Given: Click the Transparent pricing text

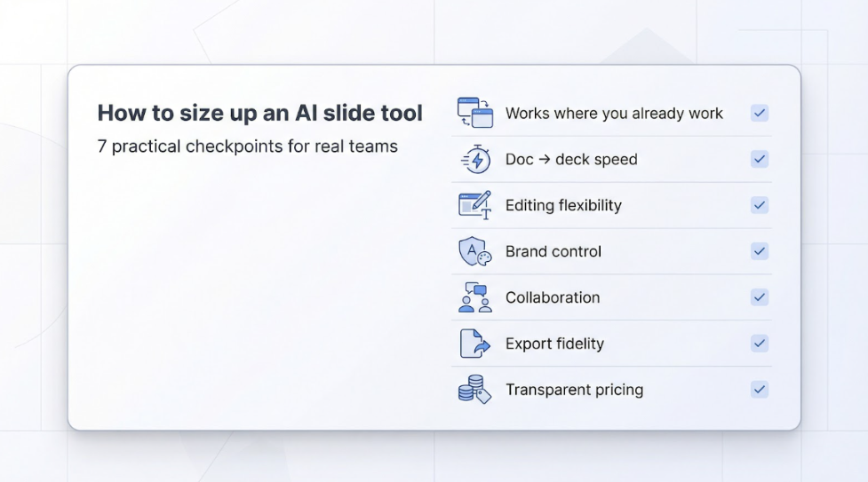Looking at the screenshot, I should [x=574, y=390].
